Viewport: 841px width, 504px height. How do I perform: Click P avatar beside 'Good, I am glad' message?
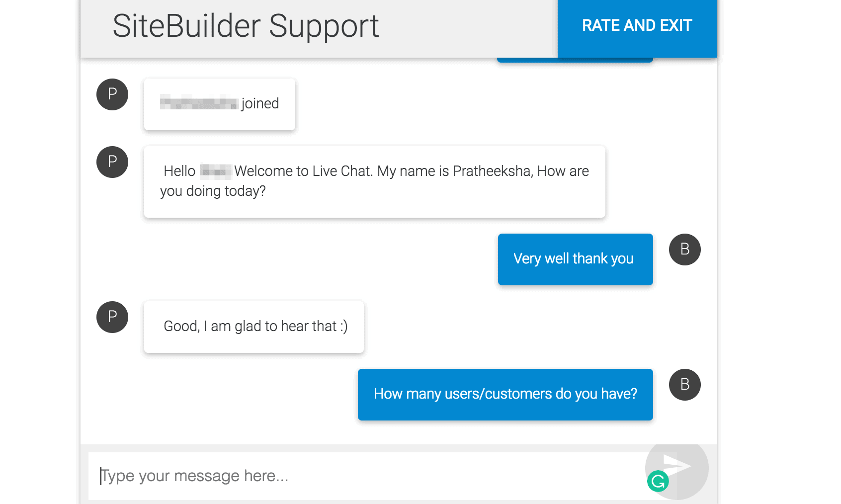(112, 317)
